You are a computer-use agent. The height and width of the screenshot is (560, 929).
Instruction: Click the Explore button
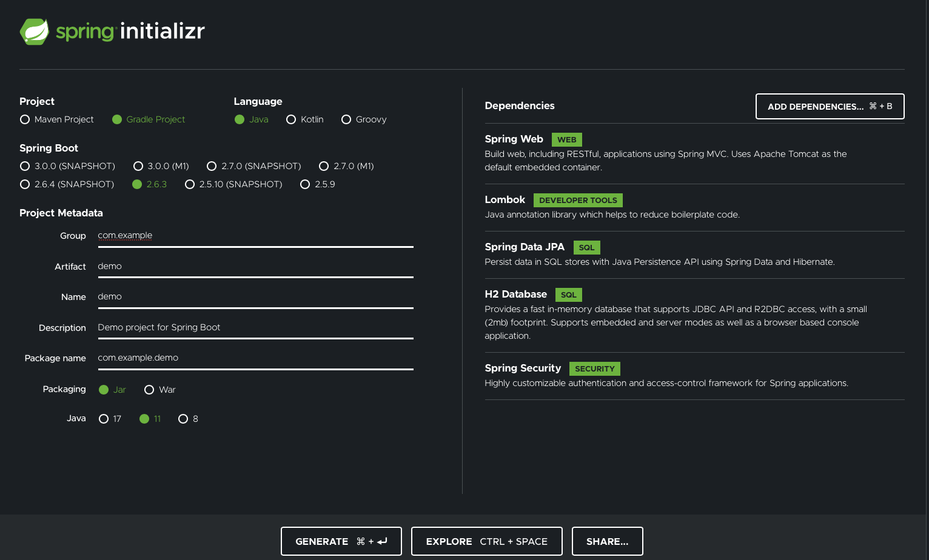[487, 541]
